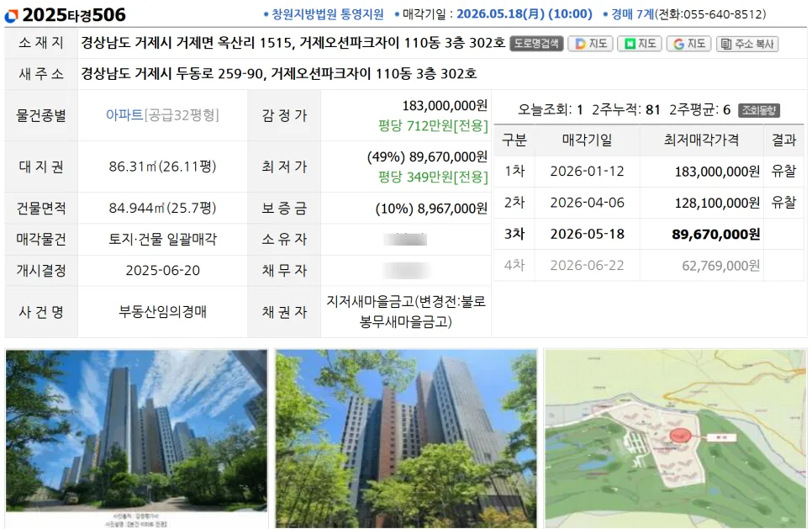
Task: Open the Google 지도 map button
Action: click(688, 44)
